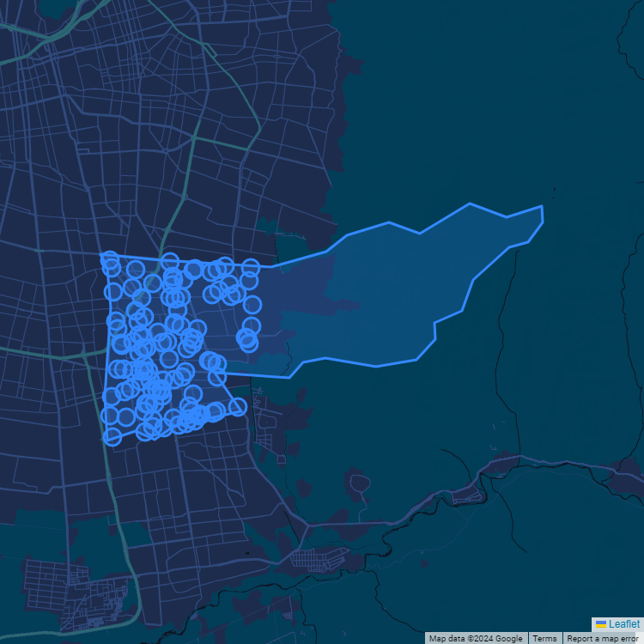Click the southeastern-most circle marker of the cluster
644x644 pixels.
[x=237, y=406]
